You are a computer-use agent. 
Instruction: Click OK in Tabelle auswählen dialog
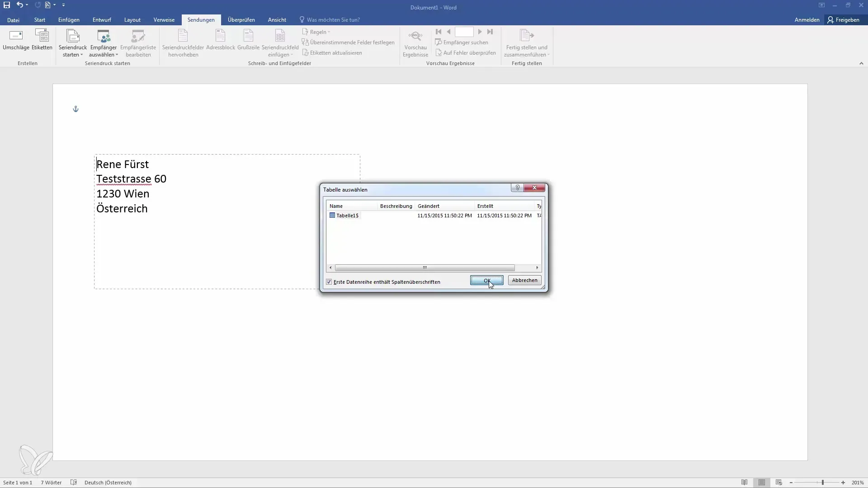pyautogui.click(x=486, y=281)
